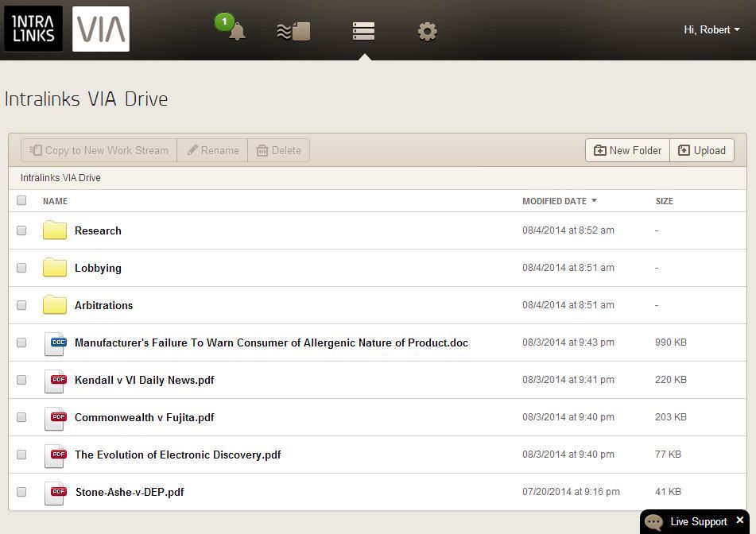
Task: Click the date 08/3/2014 at 9:43 pm
Action: (568, 342)
